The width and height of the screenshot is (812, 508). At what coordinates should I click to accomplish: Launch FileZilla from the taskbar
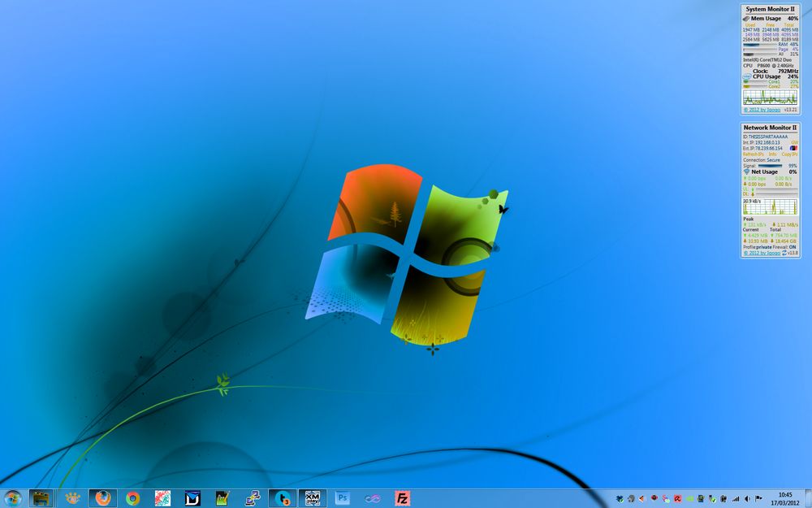pos(403,499)
